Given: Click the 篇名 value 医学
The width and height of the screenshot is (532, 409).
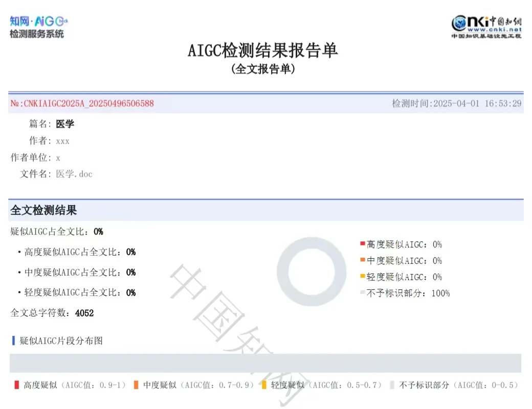Looking at the screenshot, I should [x=65, y=124].
